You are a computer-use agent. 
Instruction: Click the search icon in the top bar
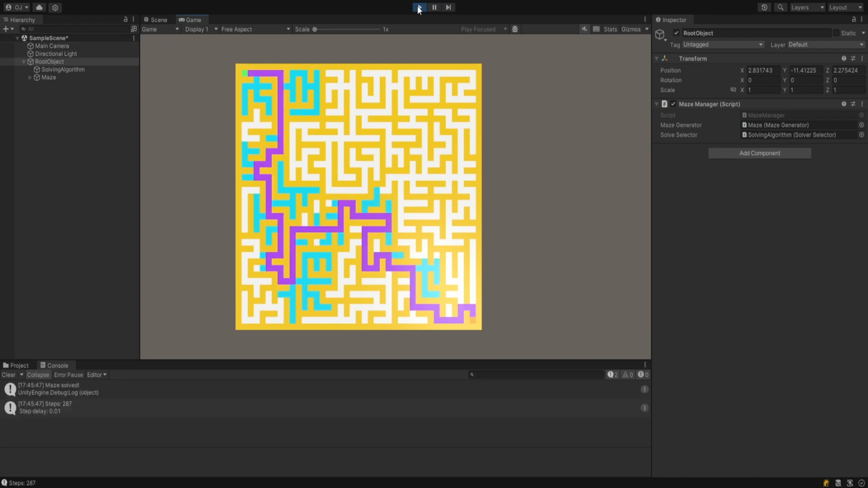click(780, 7)
